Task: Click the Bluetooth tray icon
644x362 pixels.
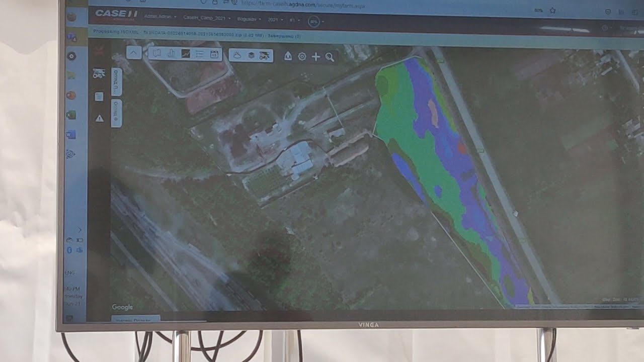Action: 69,250
